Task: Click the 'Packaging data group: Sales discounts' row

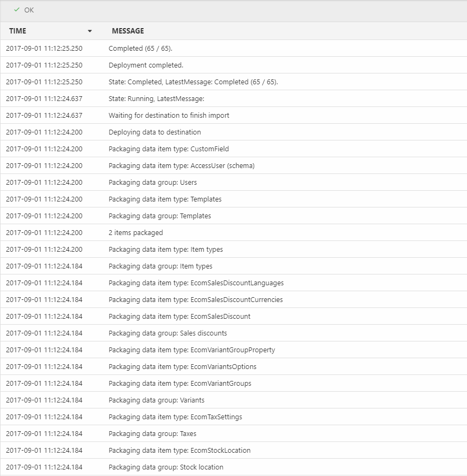Action: click(x=168, y=333)
